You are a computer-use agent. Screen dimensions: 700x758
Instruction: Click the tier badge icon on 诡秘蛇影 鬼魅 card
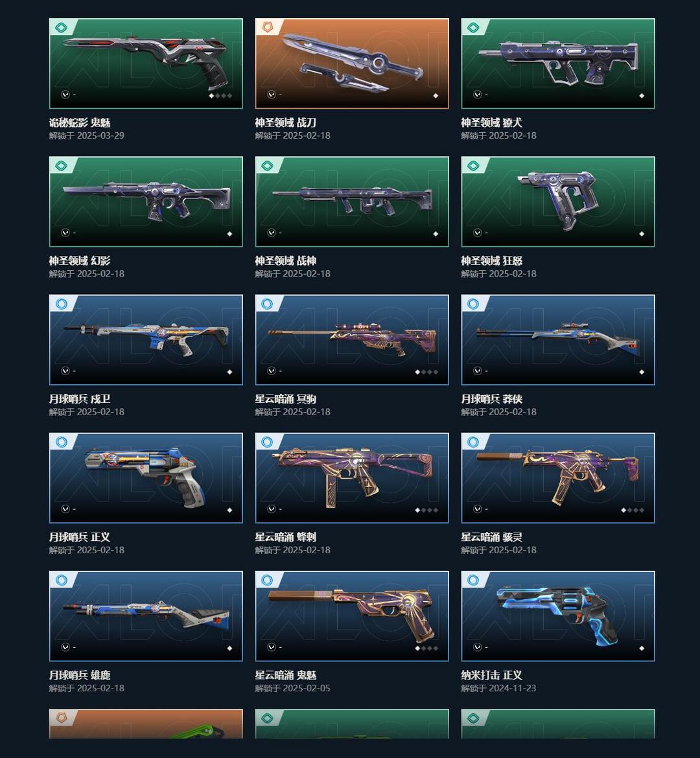[x=61, y=28]
